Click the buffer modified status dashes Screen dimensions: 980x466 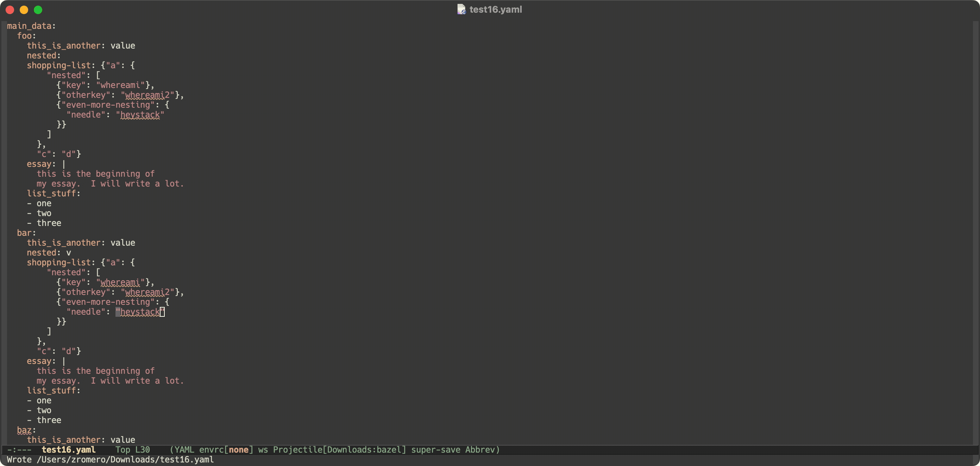pyautogui.click(x=19, y=450)
